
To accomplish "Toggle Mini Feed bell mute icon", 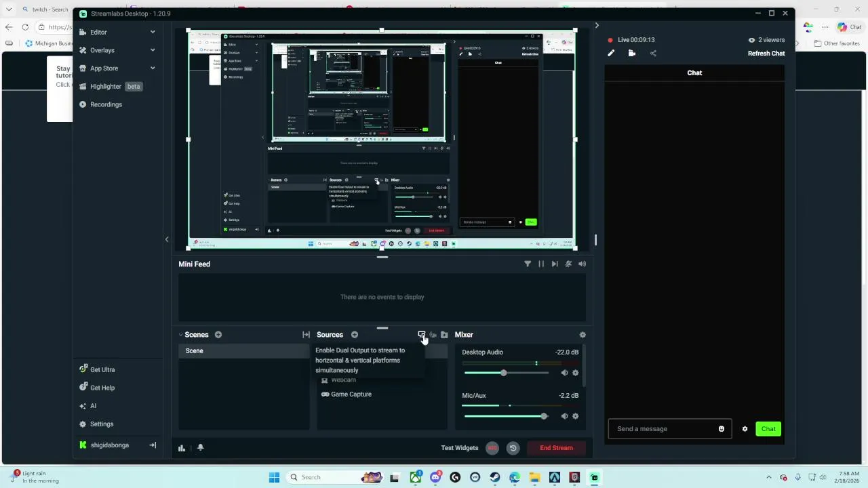I will (x=568, y=264).
